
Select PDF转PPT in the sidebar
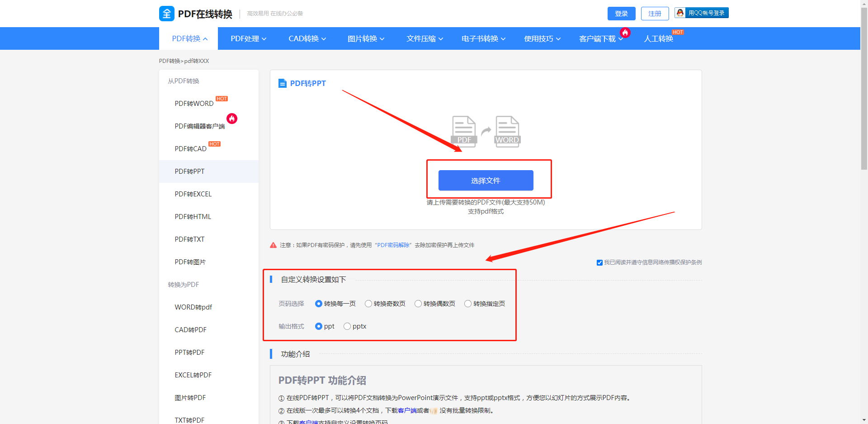pos(209,172)
